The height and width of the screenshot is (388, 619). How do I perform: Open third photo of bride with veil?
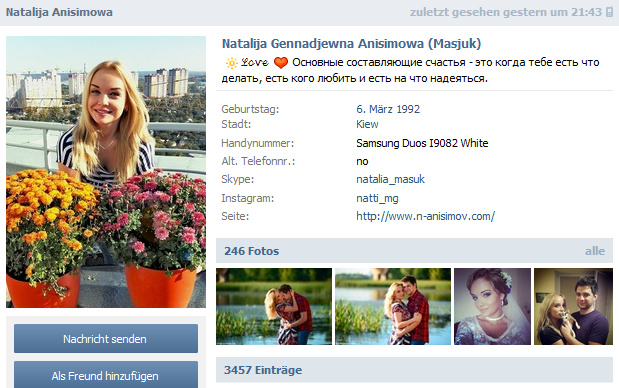point(492,306)
